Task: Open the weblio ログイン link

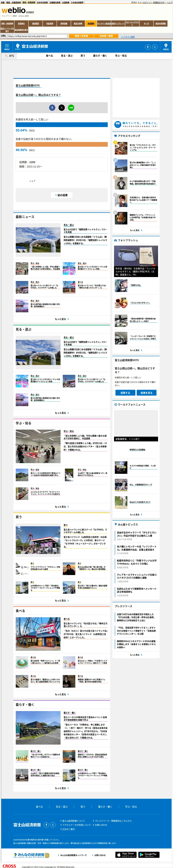Action: [x=147, y=3]
